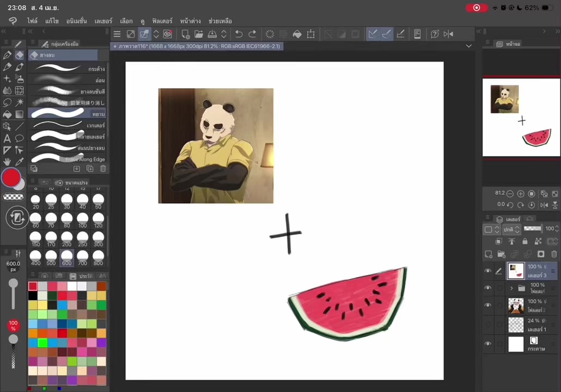The height and width of the screenshot is (392, 561).
Task: Open the layer palette color dropdown
Action: click(x=492, y=229)
